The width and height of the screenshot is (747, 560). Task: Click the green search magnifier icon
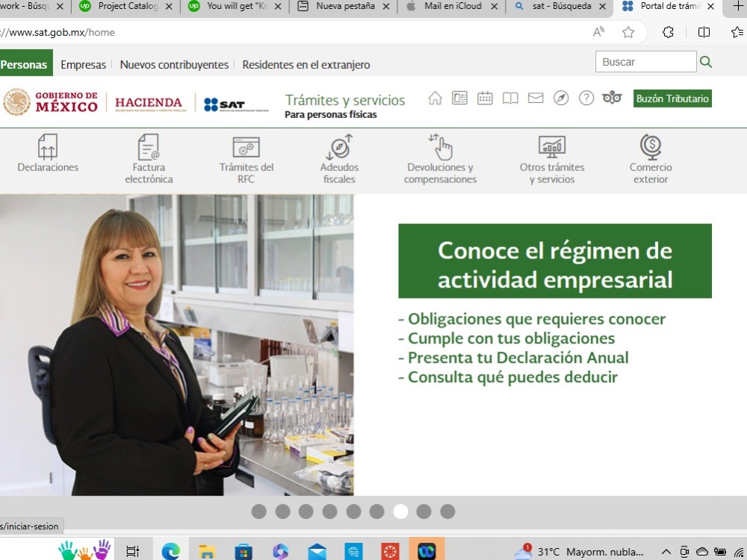click(706, 62)
